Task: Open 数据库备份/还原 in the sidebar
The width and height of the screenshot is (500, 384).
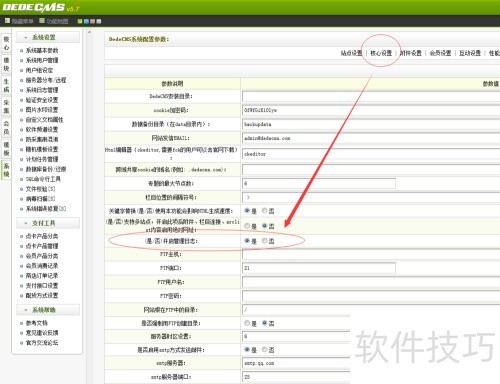Action: tap(46, 169)
